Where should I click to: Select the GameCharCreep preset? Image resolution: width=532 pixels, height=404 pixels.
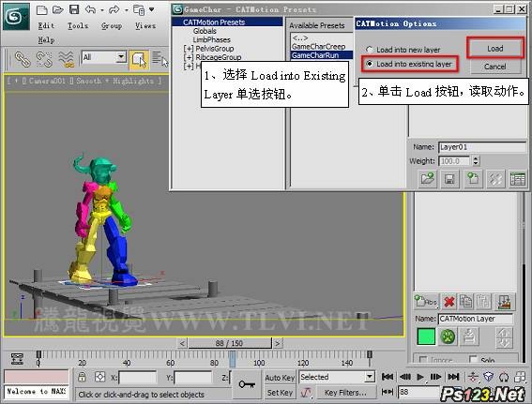[x=318, y=47]
